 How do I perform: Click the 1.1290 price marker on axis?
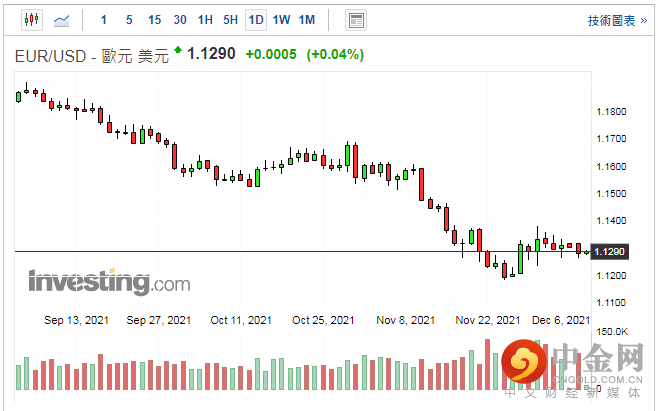pos(609,252)
